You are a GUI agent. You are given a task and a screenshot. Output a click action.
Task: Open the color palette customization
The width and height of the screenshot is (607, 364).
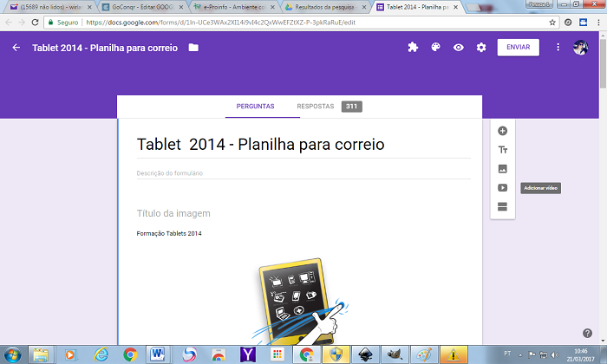(436, 48)
